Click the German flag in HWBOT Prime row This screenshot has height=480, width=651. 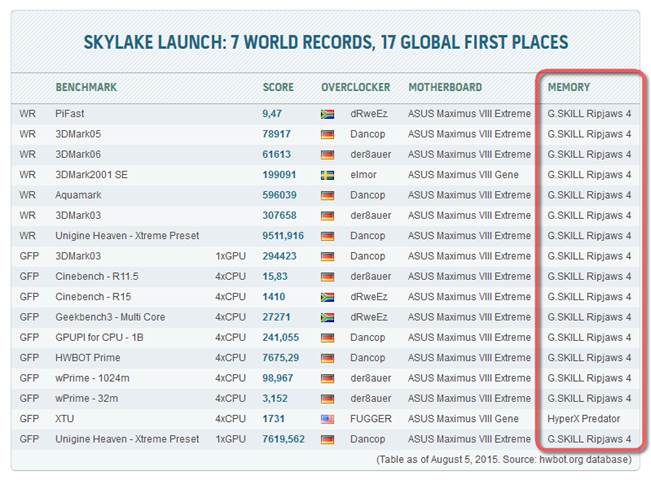pos(327,358)
